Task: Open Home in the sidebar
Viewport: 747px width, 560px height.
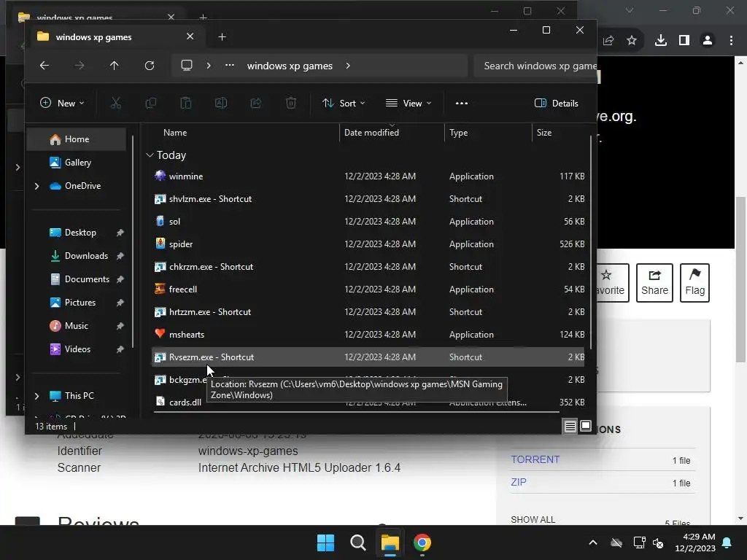Action: tap(76, 139)
